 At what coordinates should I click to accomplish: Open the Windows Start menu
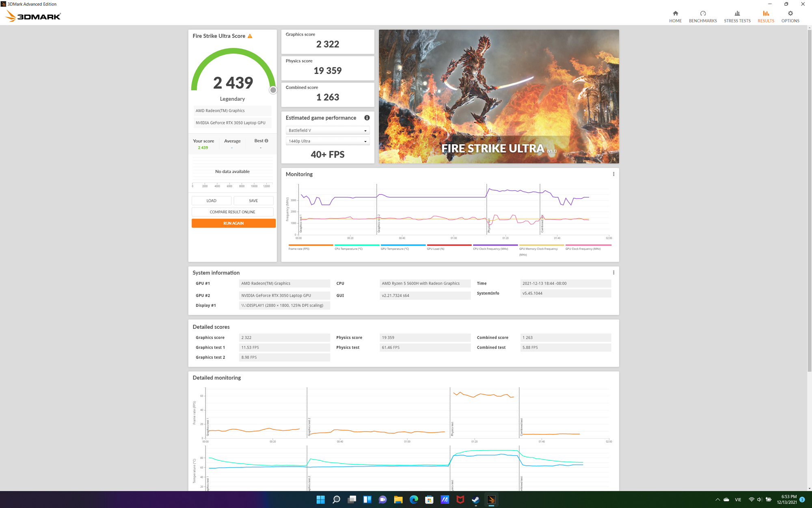click(x=321, y=499)
